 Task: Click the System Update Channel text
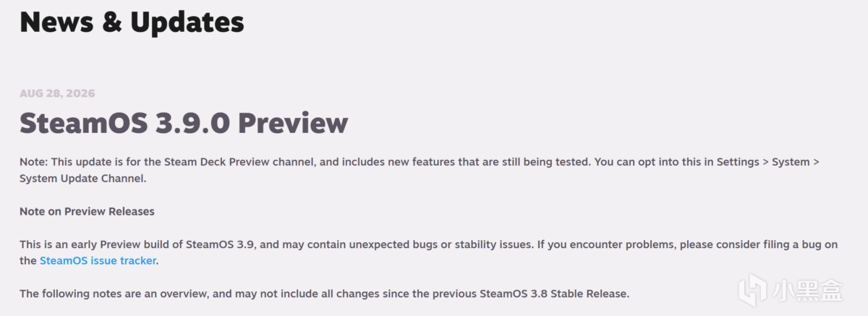[82, 179]
